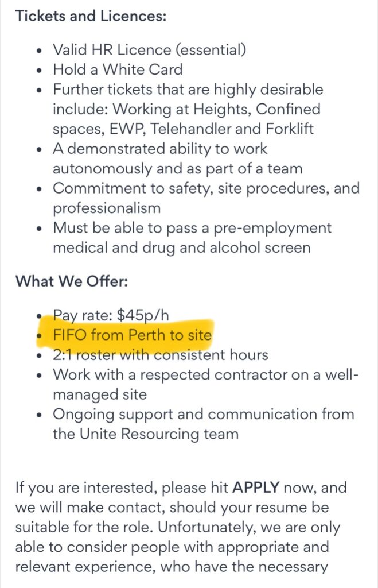
Task: Click the "What We Offer:" heading
Action: coord(72,281)
